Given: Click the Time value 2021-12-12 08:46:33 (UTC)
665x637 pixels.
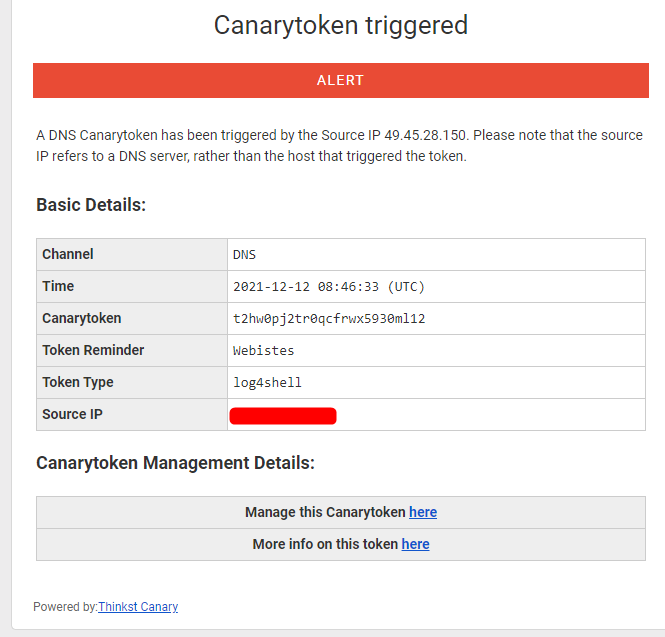Looking at the screenshot, I should point(329,287).
